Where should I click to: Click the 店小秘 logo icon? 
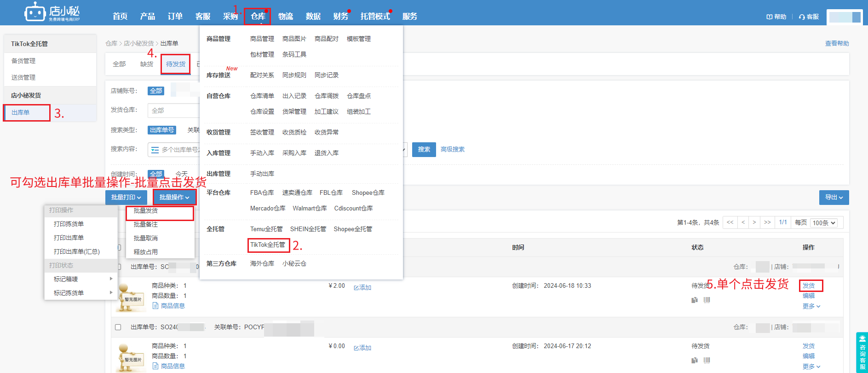tap(35, 12)
